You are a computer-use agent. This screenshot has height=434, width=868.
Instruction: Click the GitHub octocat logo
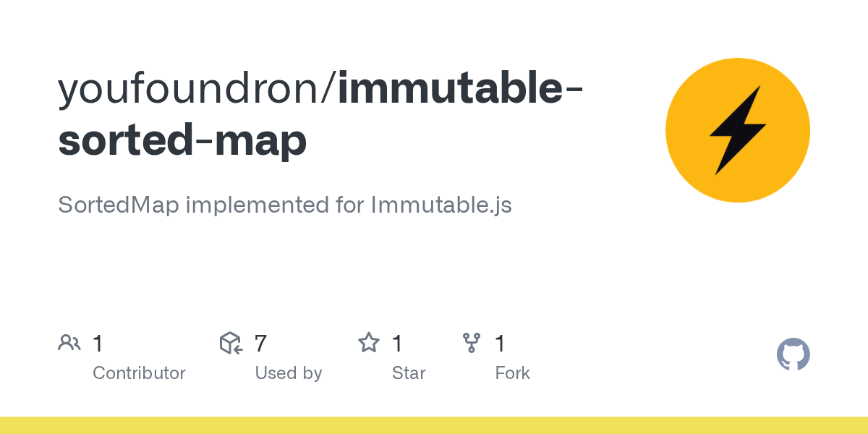point(793,354)
